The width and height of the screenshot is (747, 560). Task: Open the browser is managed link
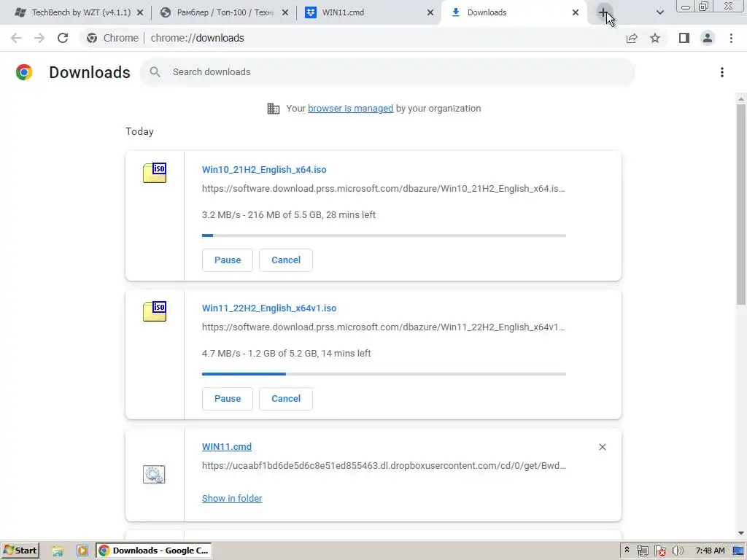(x=351, y=109)
